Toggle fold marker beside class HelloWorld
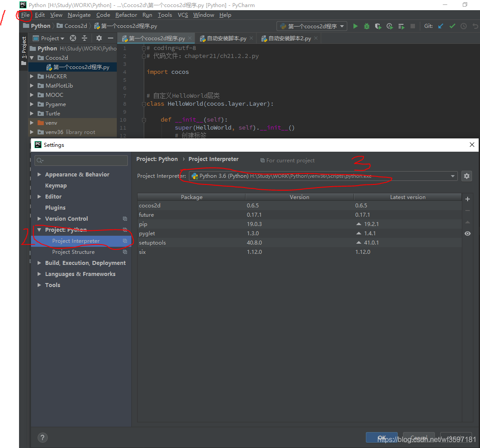 [144, 104]
